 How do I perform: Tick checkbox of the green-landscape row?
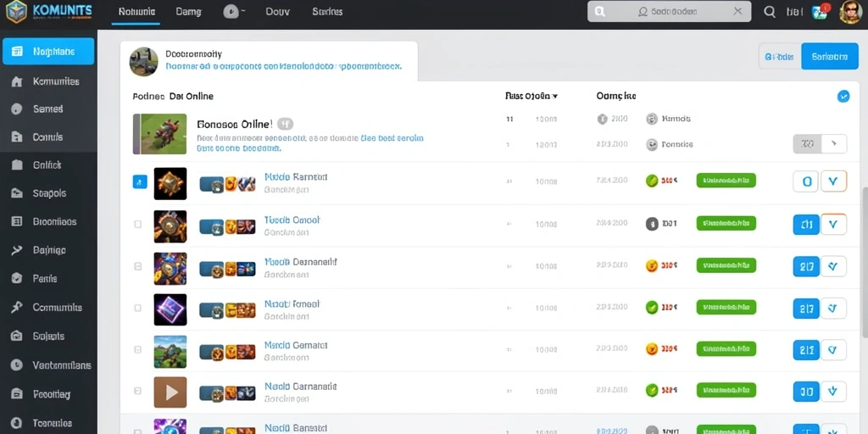point(138,349)
